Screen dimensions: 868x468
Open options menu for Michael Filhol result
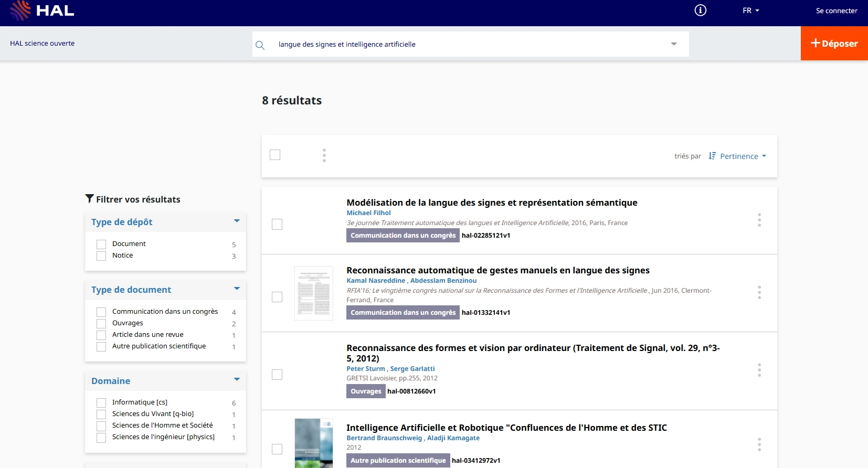point(759,220)
